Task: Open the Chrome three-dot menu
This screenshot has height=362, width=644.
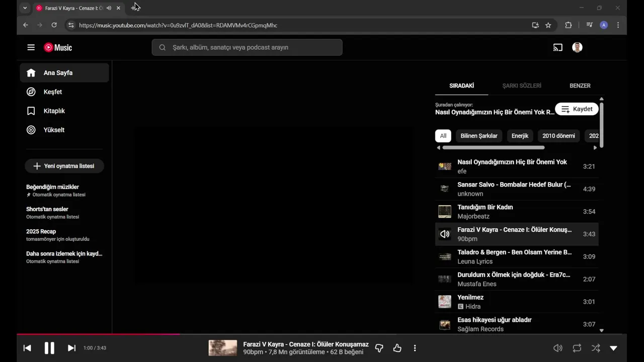Action: click(618, 25)
